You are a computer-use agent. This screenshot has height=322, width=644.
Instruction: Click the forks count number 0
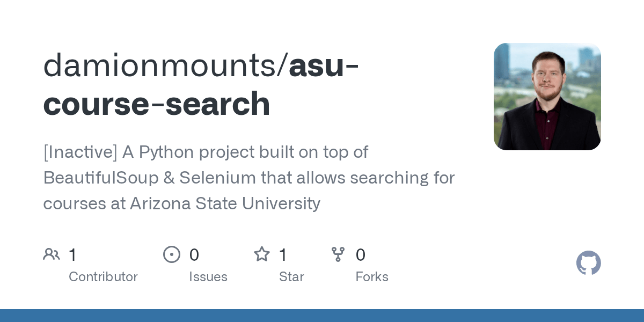pos(361,255)
